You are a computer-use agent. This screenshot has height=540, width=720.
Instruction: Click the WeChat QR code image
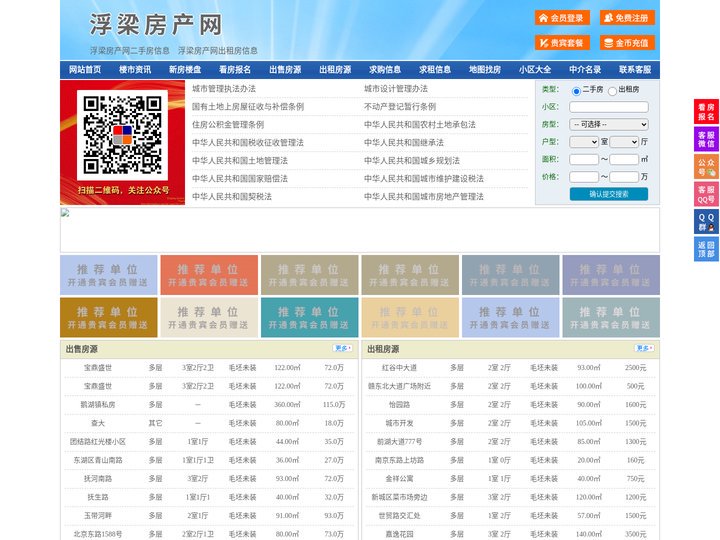122,135
